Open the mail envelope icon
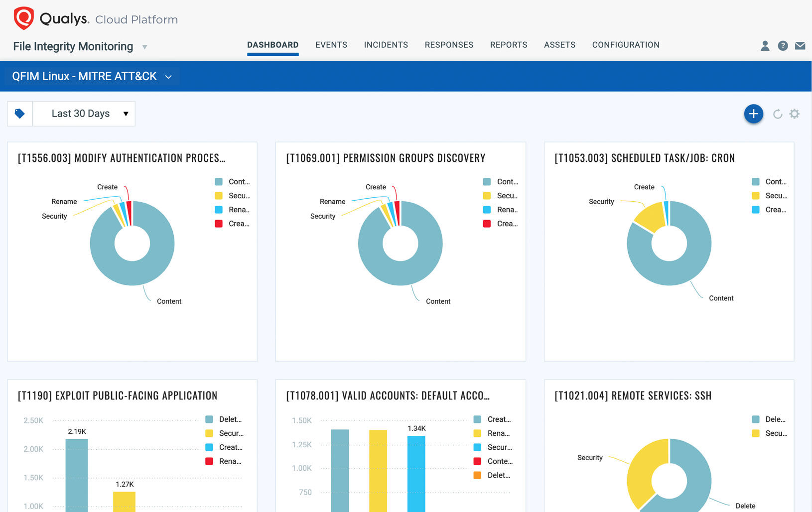The width and height of the screenshot is (812, 512). click(x=800, y=46)
